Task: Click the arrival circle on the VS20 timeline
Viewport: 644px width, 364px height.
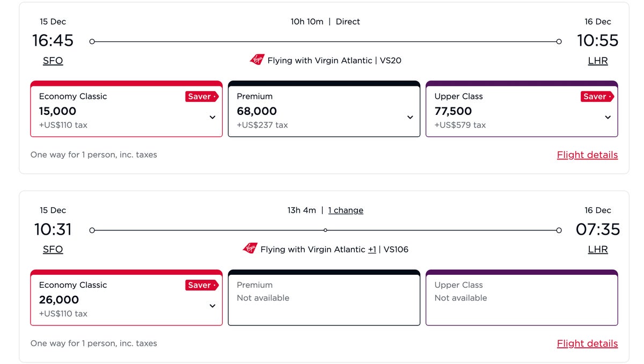Action: pos(559,41)
